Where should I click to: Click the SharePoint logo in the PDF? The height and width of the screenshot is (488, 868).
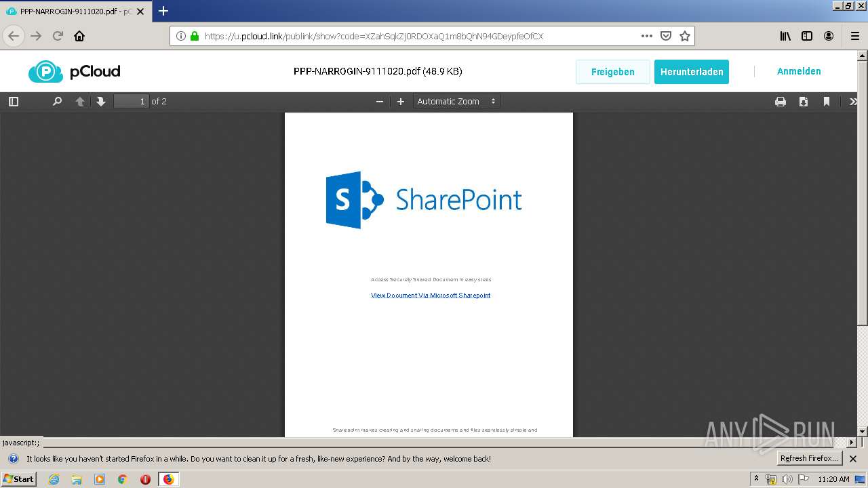click(424, 200)
